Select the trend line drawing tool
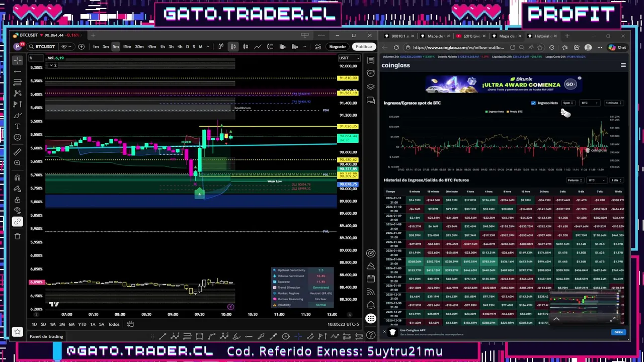 point(18,71)
